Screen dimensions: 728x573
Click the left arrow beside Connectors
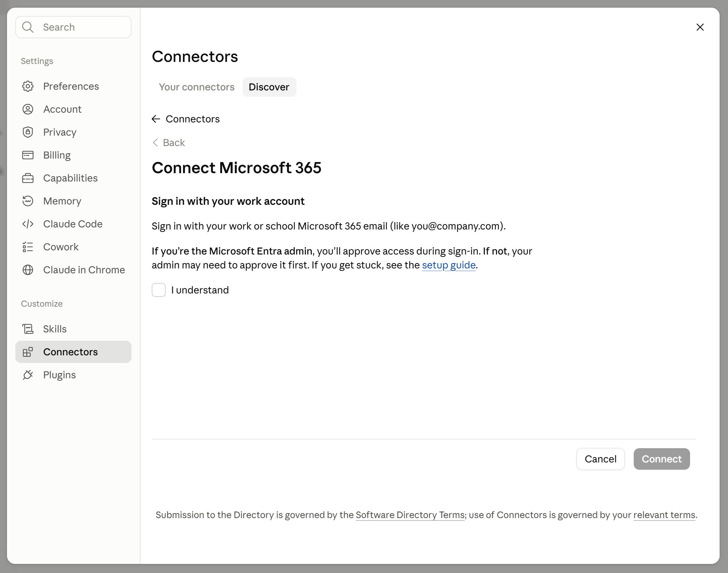click(x=156, y=119)
